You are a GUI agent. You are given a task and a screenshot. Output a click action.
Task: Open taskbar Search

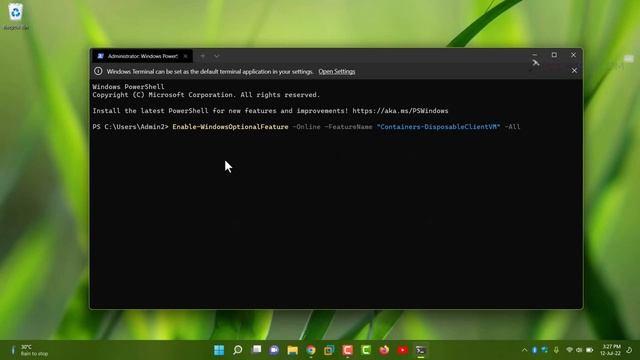238,350
